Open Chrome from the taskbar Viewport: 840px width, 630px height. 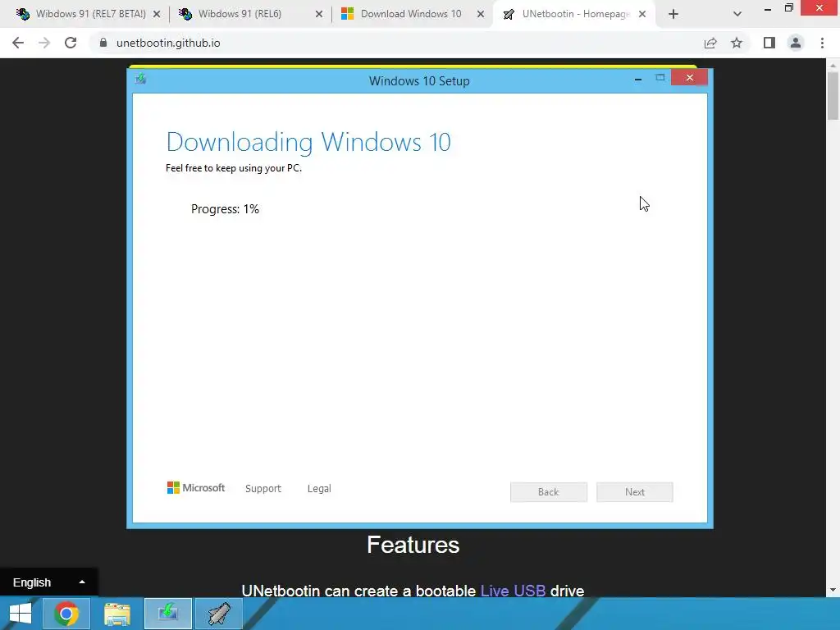[x=66, y=614]
